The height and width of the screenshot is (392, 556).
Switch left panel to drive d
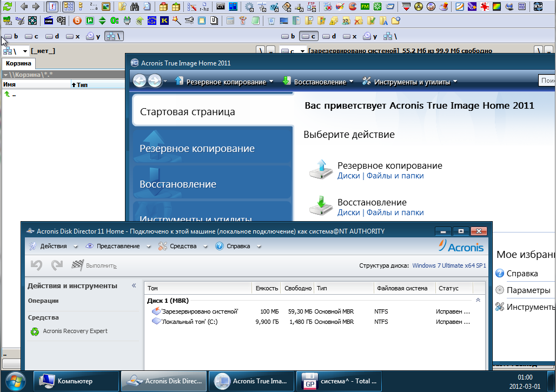click(52, 36)
